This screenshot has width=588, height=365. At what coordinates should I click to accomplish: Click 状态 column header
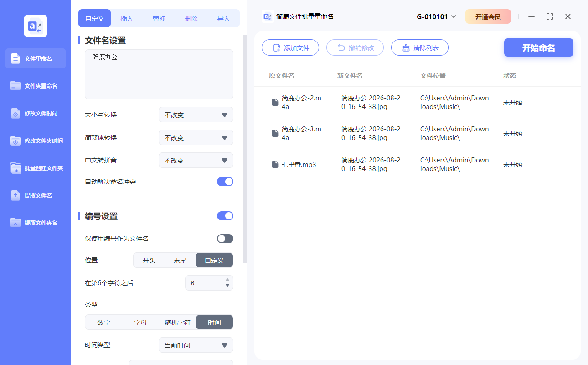pyautogui.click(x=510, y=76)
